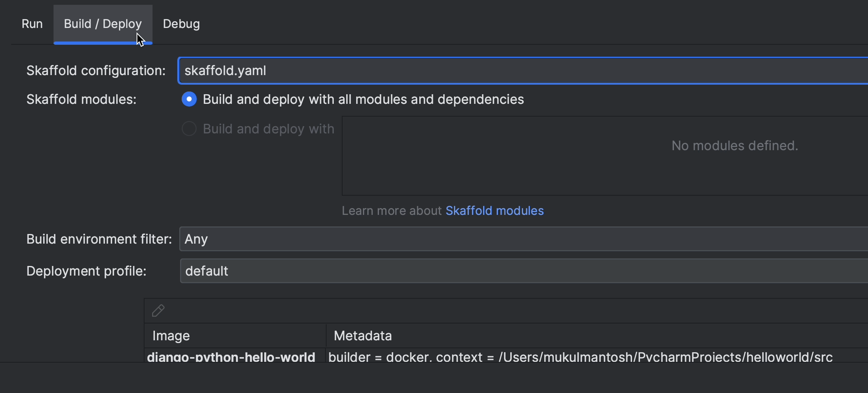868x393 pixels.
Task: Click the Image column header
Action: point(235,335)
